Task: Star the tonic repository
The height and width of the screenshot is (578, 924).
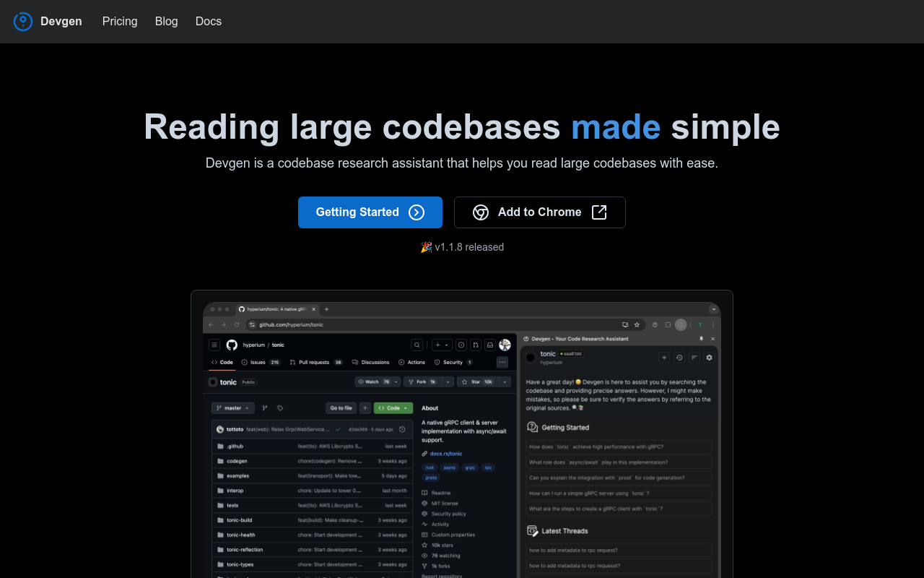Action: tap(477, 382)
